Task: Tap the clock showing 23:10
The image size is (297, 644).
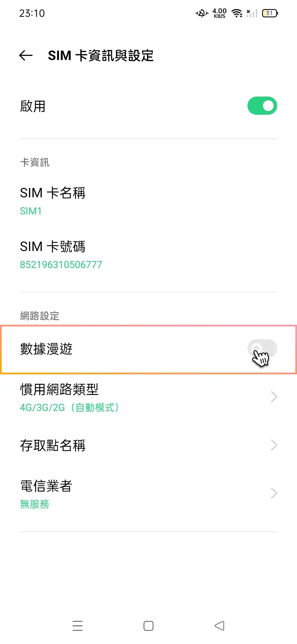Action: [x=31, y=13]
